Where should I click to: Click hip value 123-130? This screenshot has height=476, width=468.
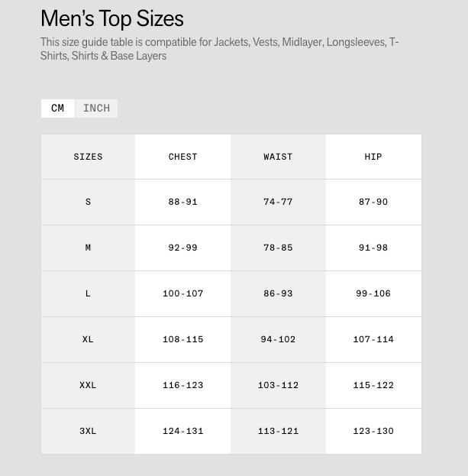pyautogui.click(x=373, y=432)
